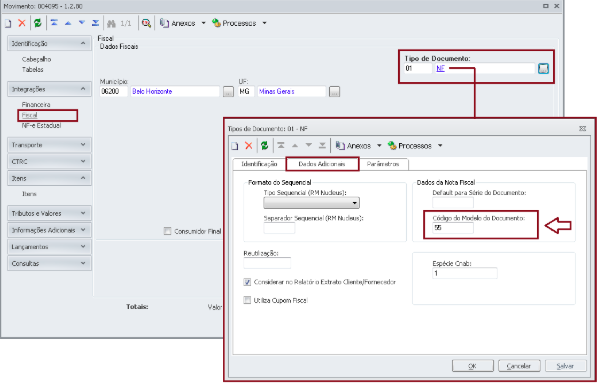This screenshot has height=387, width=604.
Task: Close the Tipos de Documento dialog
Action: pyautogui.click(x=582, y=129)
